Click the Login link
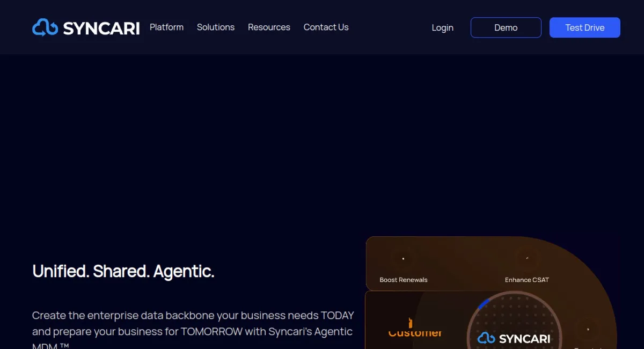This screenshot has height=349, width=644. pos(443,27)
